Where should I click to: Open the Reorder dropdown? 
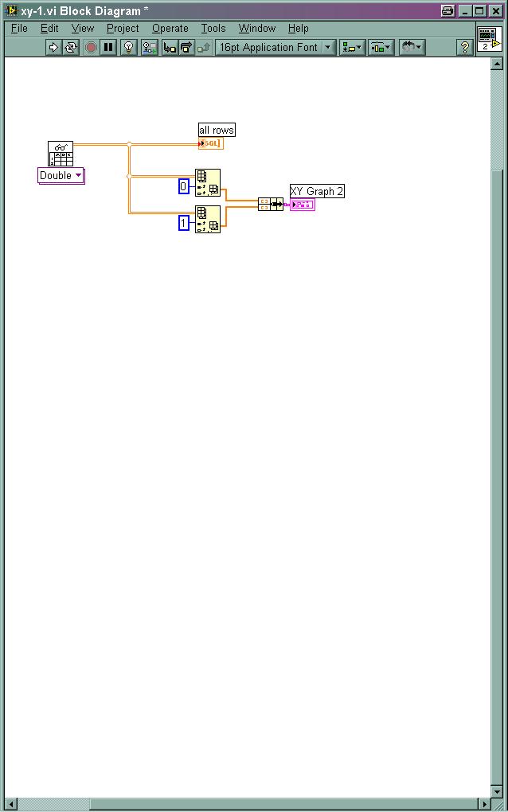pos(412,48)
